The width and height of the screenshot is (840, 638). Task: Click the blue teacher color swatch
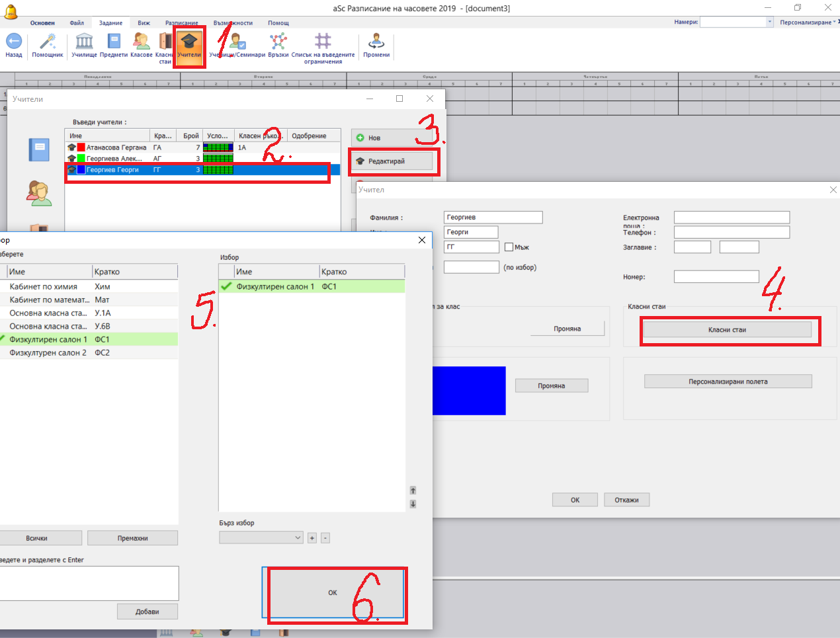469,391
